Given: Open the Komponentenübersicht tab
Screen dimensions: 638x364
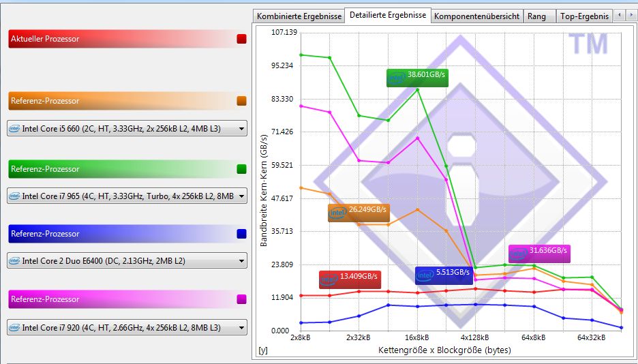Looking at the screenshot, I should tap(476, 16).
